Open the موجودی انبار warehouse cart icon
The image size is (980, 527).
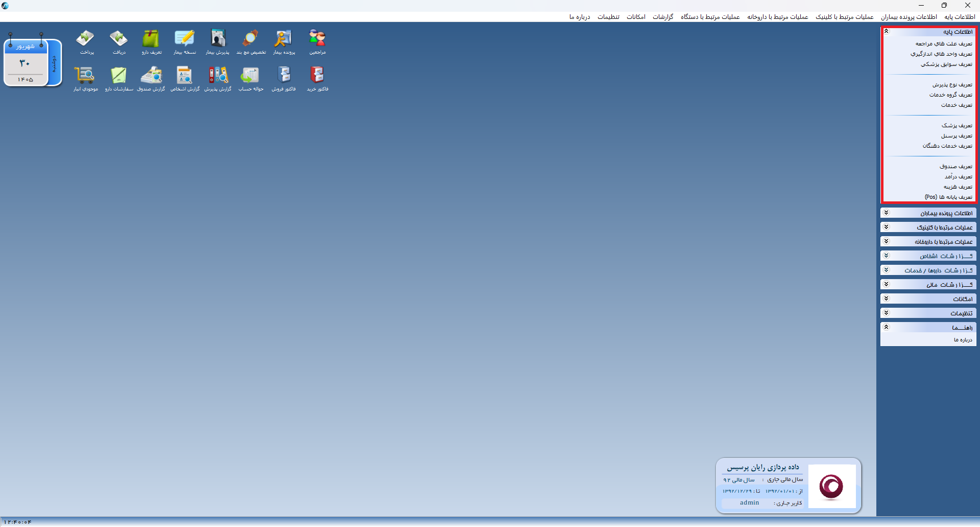85,78
